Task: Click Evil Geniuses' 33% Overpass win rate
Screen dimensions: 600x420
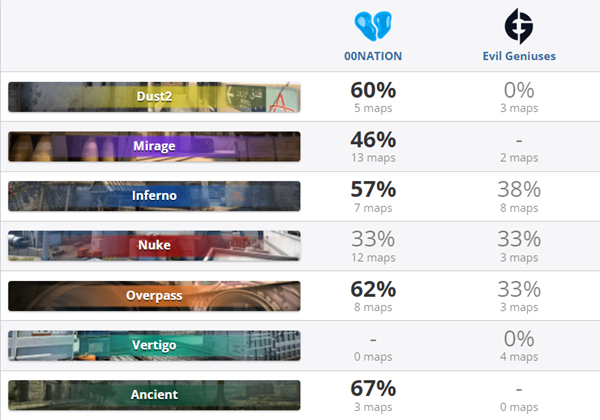Action: click(519, 290)
